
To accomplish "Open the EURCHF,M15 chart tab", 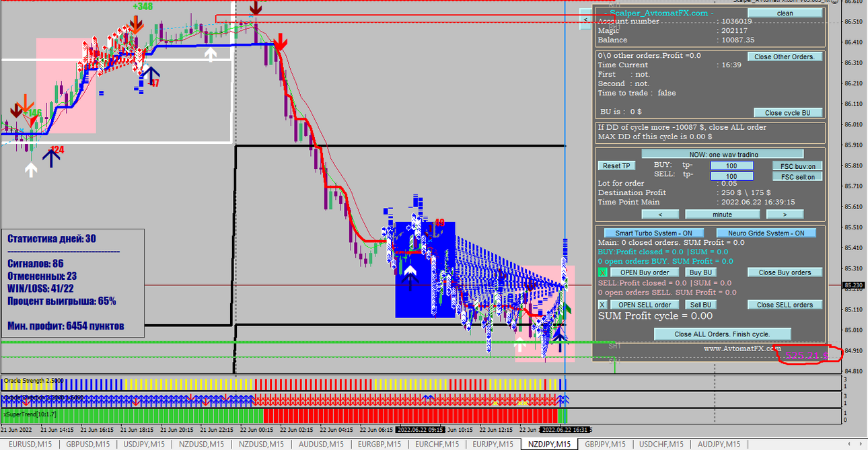I will point(437,444).
